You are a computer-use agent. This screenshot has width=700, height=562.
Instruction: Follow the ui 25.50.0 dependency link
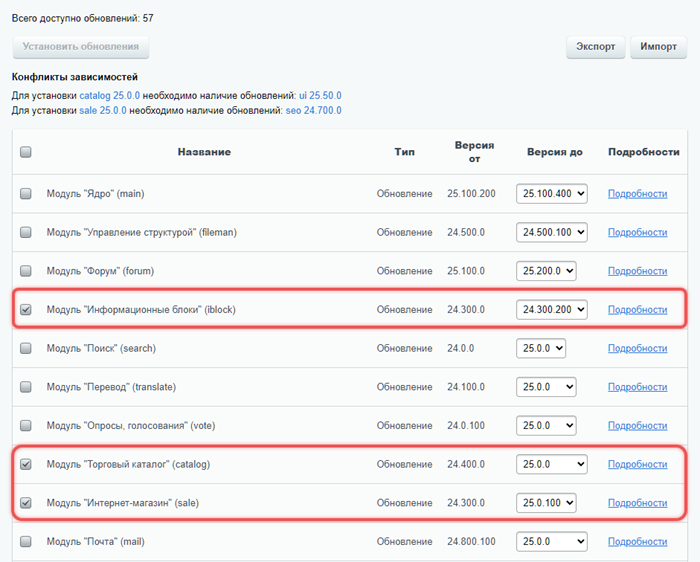coord(320,96)
